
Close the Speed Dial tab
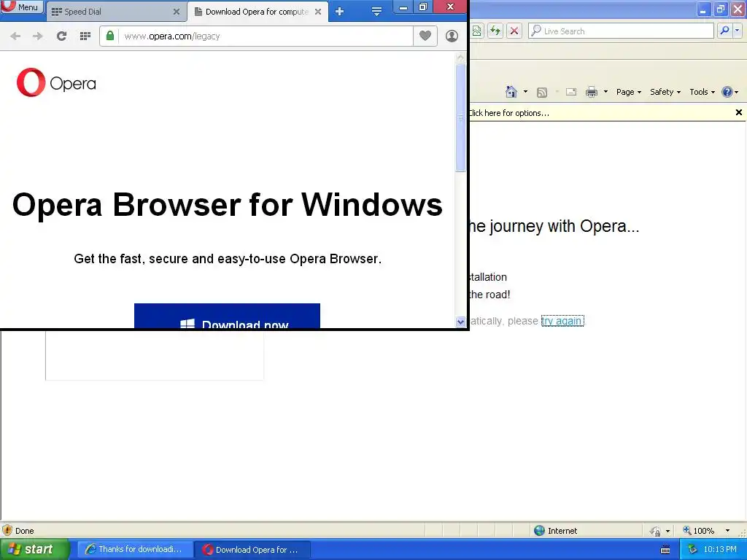177,12
